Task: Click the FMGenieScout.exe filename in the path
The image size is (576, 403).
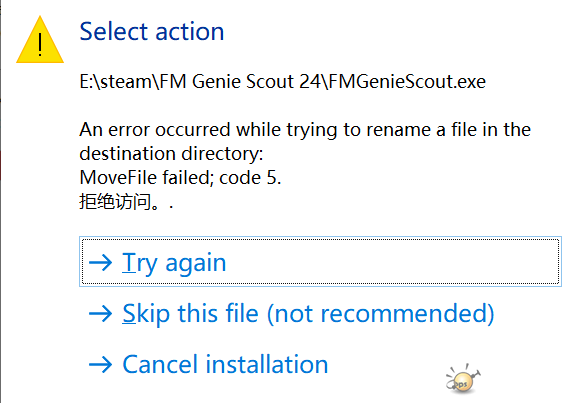Action: (407, 81)
